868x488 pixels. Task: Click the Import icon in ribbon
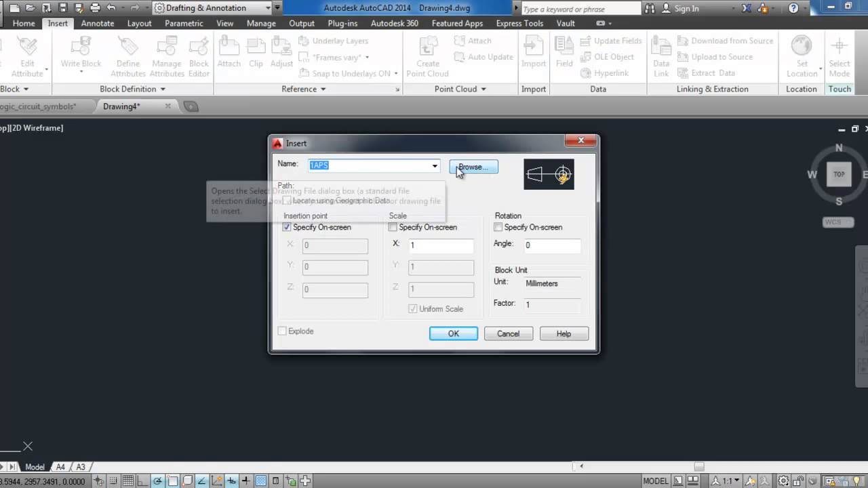pos(534,52)
